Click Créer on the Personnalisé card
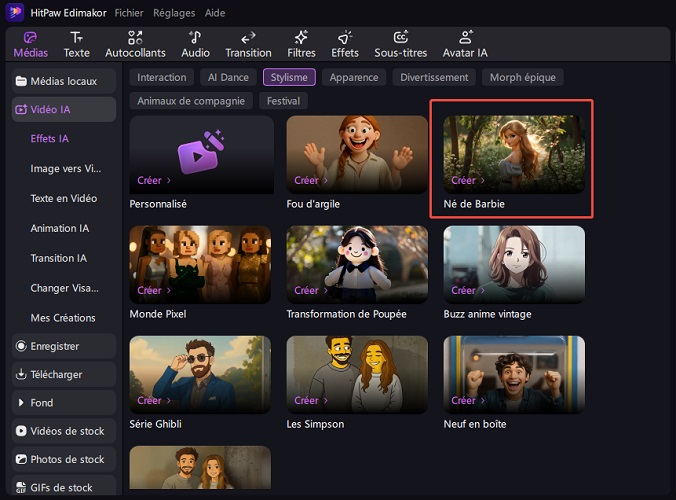This screenshot has width=676, height=500. [x=153, y=181]
